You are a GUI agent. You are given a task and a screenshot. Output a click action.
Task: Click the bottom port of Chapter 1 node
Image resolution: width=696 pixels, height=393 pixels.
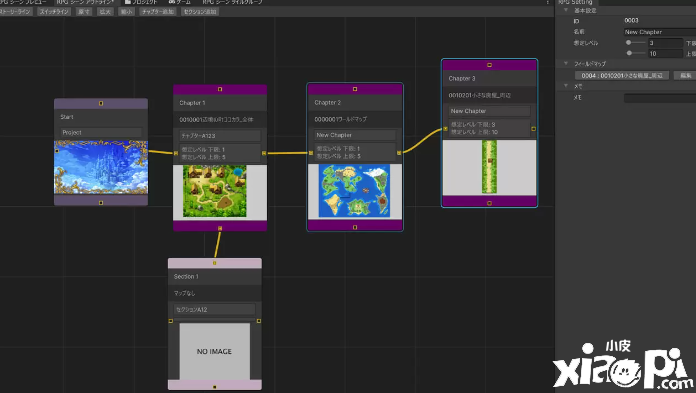[220, 228]
